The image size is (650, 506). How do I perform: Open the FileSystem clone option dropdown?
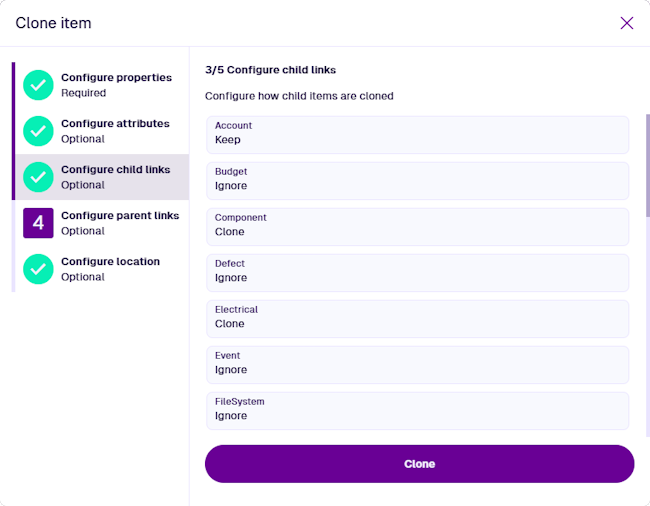click(417, 410)
